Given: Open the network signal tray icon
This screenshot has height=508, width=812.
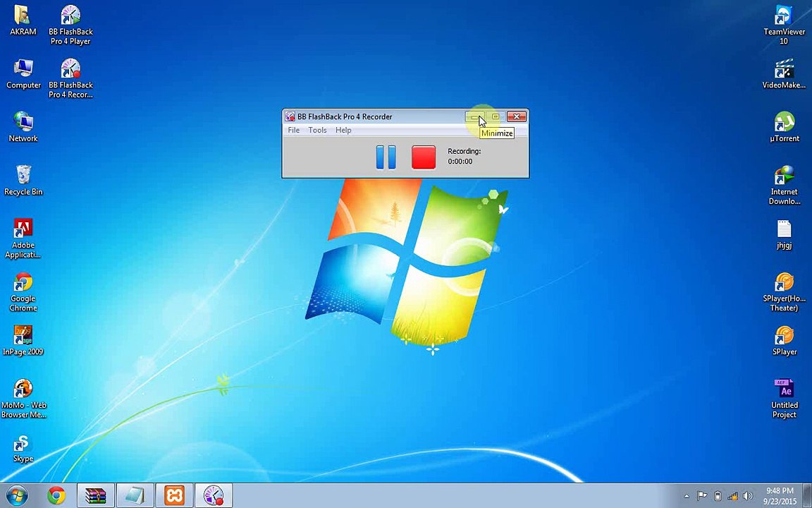Looking at the screenshot, I should point(732,496).
